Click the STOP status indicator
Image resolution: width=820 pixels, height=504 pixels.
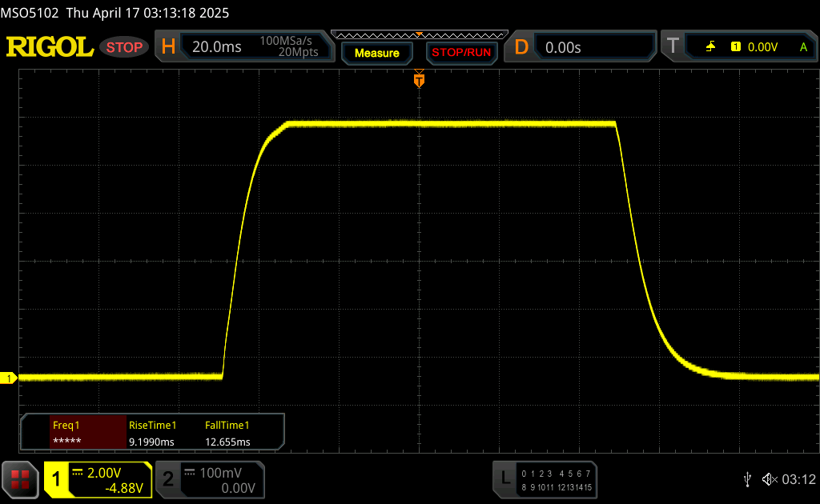click(x=124, y=47)
